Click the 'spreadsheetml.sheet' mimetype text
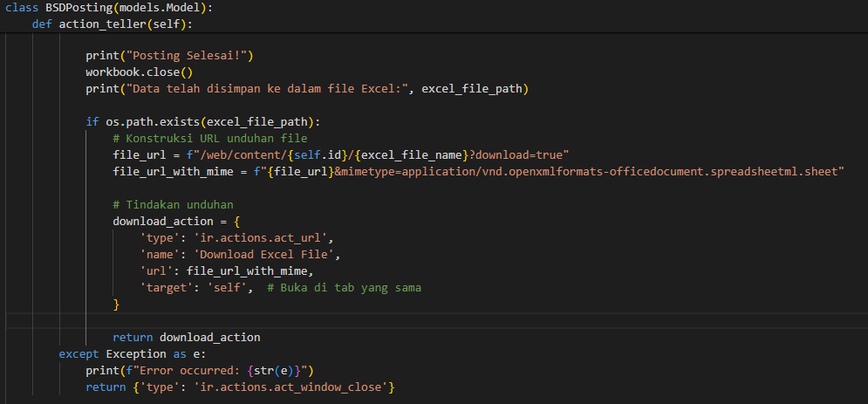This screenshot has width=868, height=404. click(x=774, y=172)
